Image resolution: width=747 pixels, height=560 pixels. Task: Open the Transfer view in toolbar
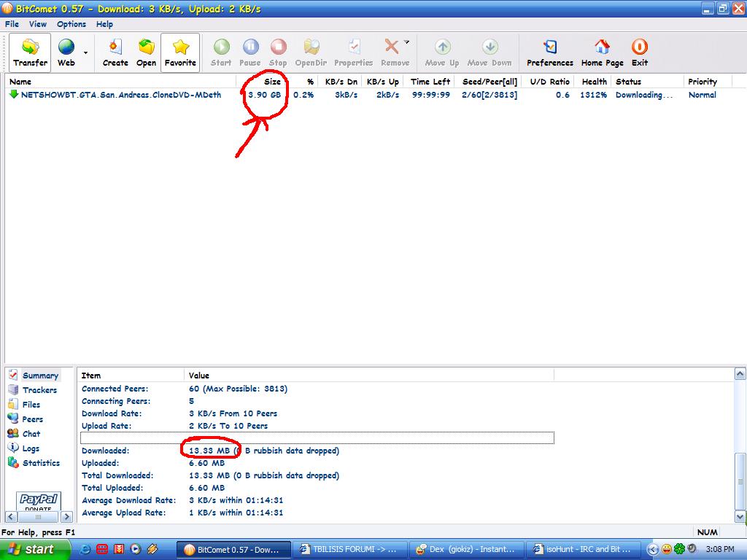pyautogui.click(x=30, y=52)
